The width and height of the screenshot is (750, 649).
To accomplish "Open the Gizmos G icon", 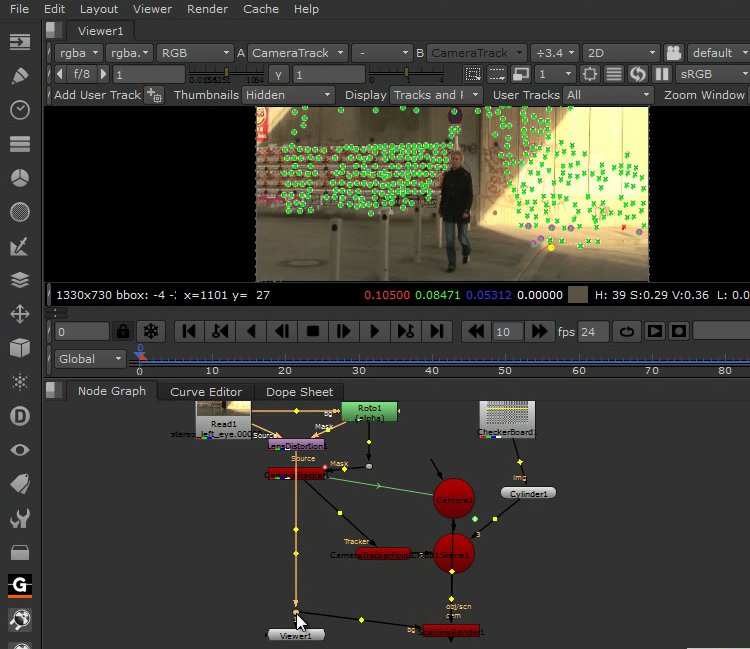I will (20, 585).
